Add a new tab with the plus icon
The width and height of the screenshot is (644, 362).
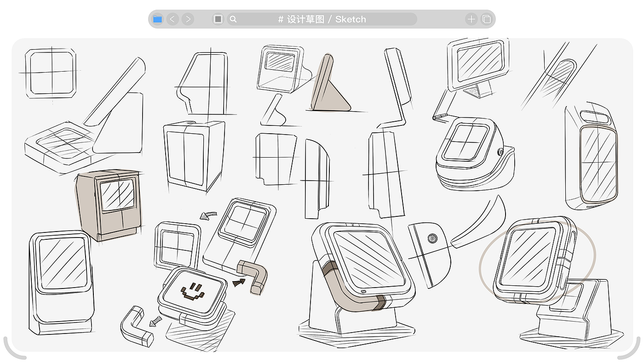[x=471, y=19]
